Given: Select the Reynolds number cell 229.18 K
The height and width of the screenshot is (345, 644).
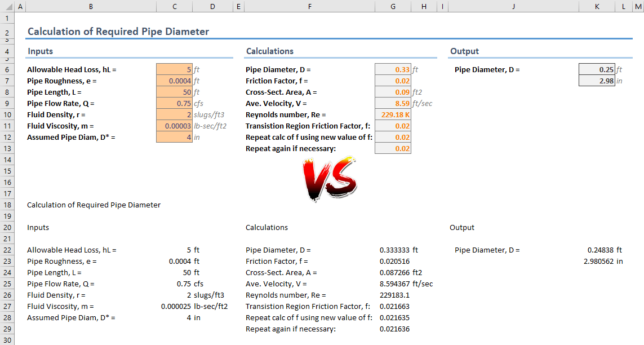Looking at the screenshot, I should click(x=393, y=114).
